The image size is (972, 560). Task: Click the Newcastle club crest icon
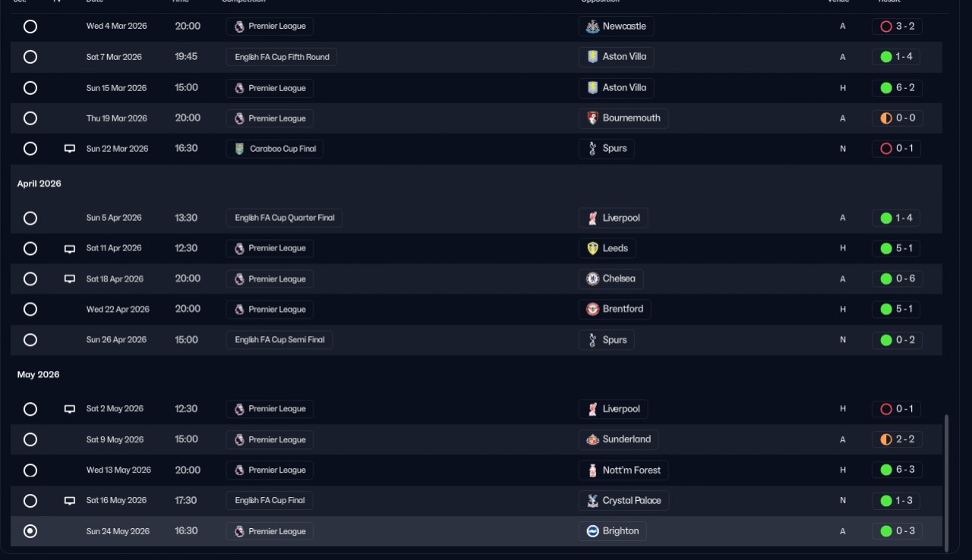click(592, 27)
